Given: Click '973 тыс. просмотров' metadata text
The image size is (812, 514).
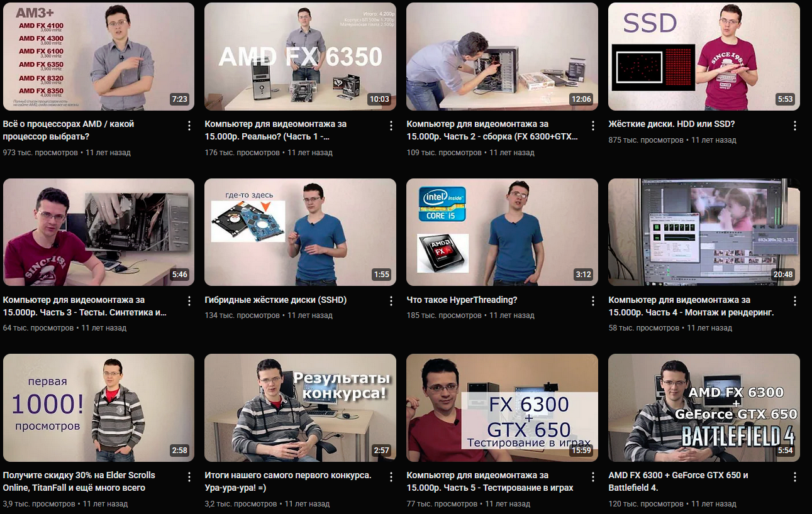Looking at the screenshot, I should click(40, 153).
